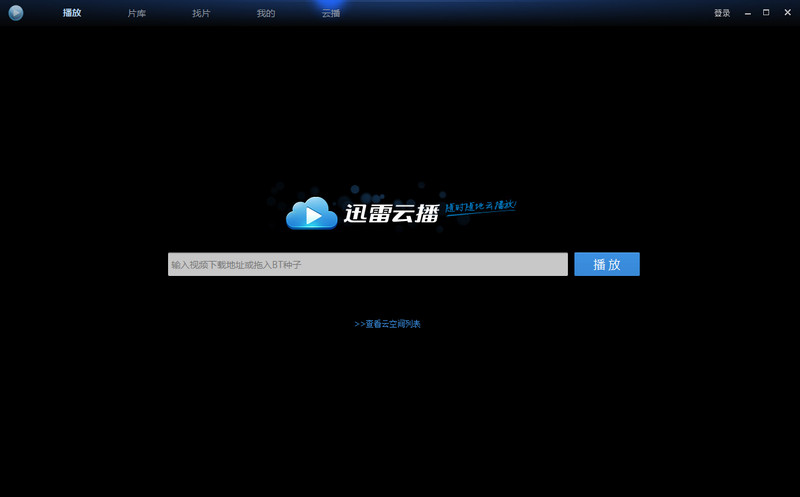The height and width of the screenshot is (497, 800).
Task: Go to the 找片 tab
Action: (x=201, y=13)
